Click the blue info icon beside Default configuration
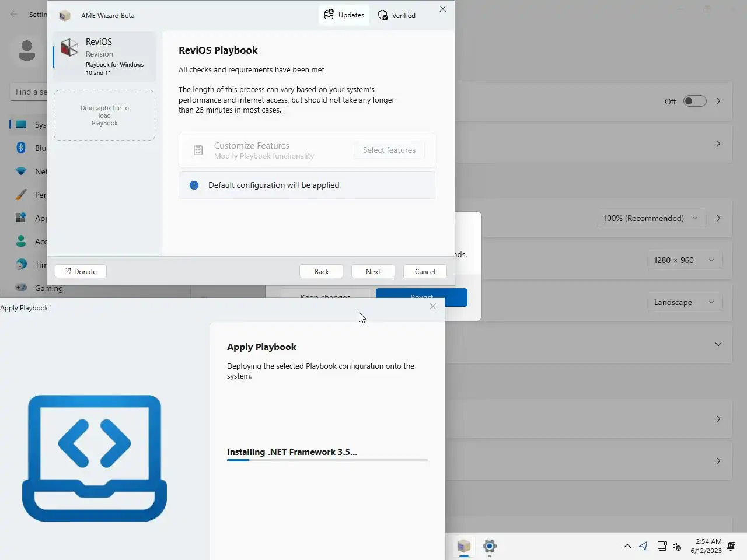Screen dimensions: 747x560 point(194,185)
